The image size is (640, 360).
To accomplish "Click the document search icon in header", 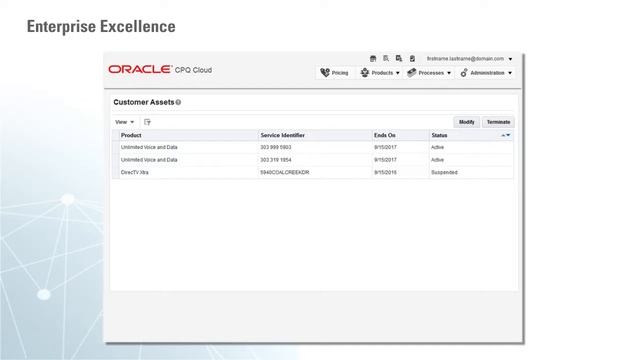I will [x=399, y=59].
